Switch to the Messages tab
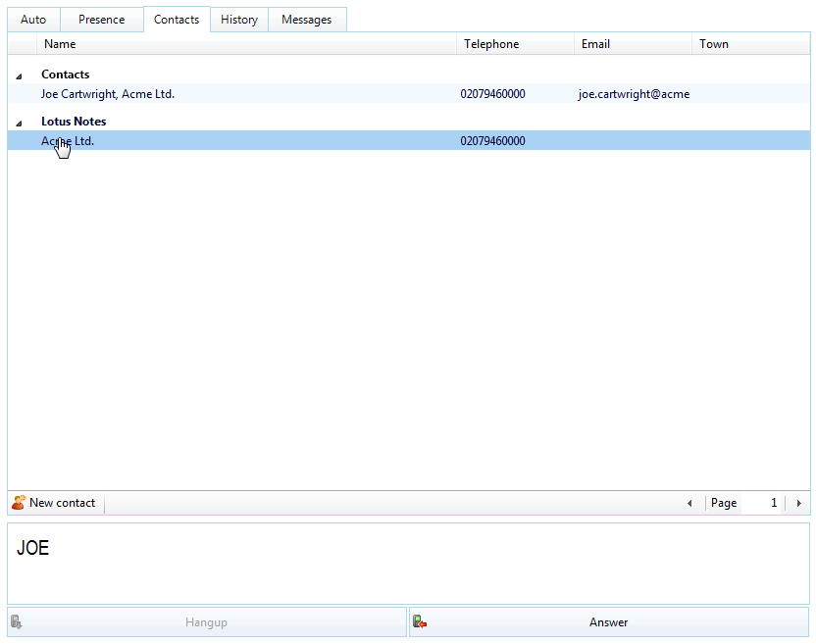816x644 pixels. click(x=307, y=20)
